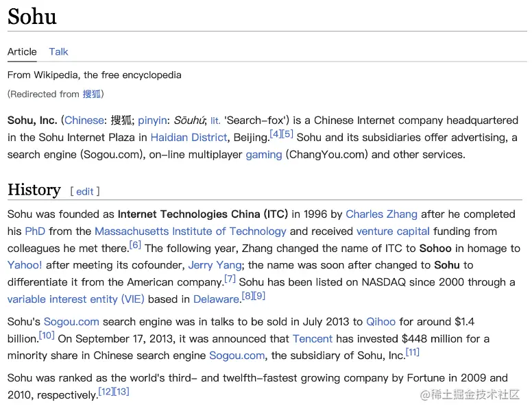
Task: Click the 'lit.' abbreviation link
Action: click(x=215, y=121)
